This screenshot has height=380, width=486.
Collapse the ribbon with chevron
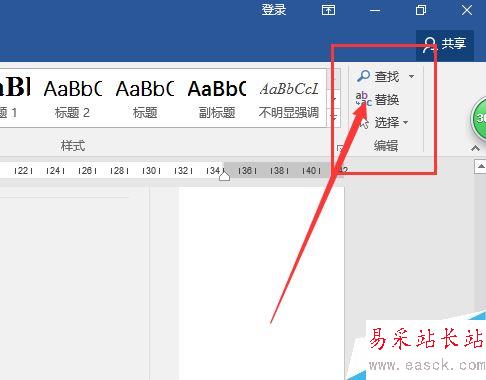475,148
